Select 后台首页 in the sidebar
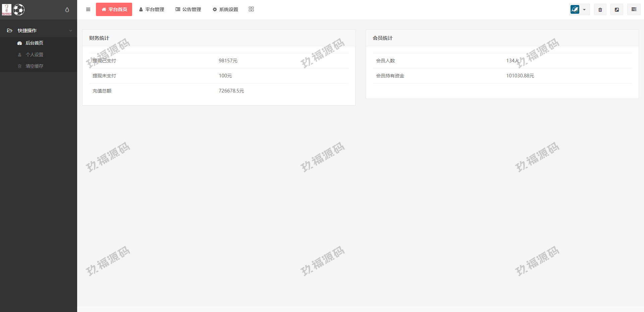 [x=34, y=43]
